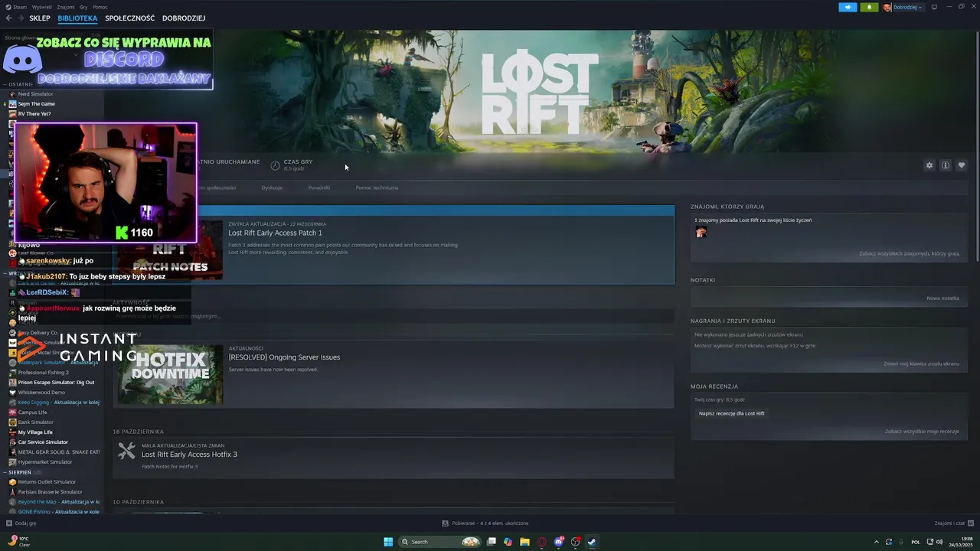Open the Pomoc techniczna tab
The height and width of the screenshot is (551, 980).
click(377, 187)
